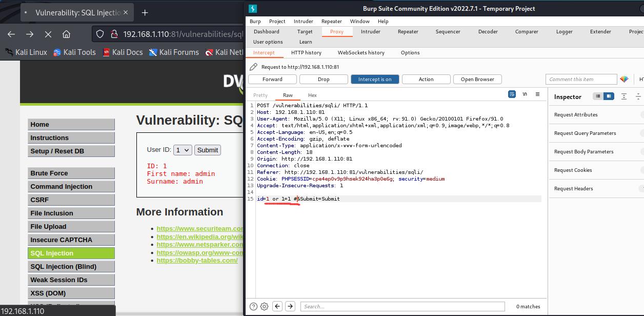Click the Burp Suite lightning logo icon

[x=252, y=8]
